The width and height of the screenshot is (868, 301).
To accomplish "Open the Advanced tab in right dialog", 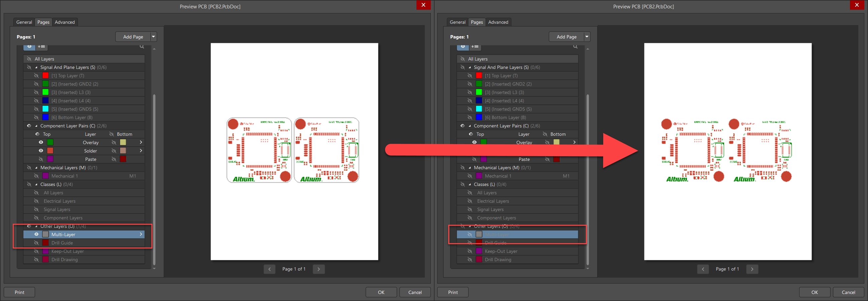I will [x=498, y=22].
